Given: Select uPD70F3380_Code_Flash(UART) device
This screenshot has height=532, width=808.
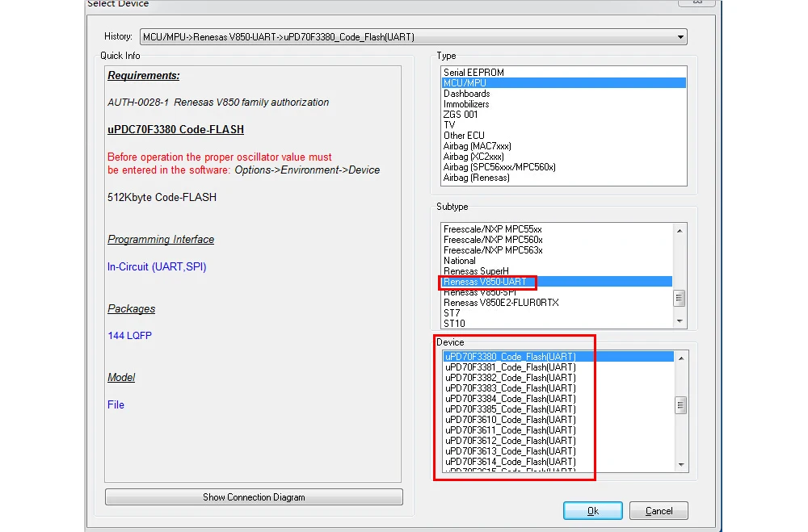Looking at the screenshot, I should (x=558, y=357).
